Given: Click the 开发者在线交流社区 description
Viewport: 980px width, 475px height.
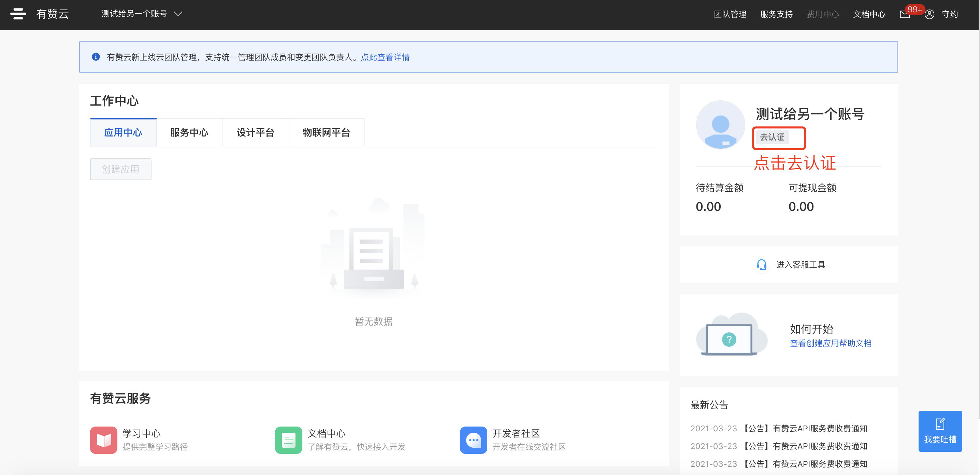Looking at the screenshot, I should [x=529, y=446].
